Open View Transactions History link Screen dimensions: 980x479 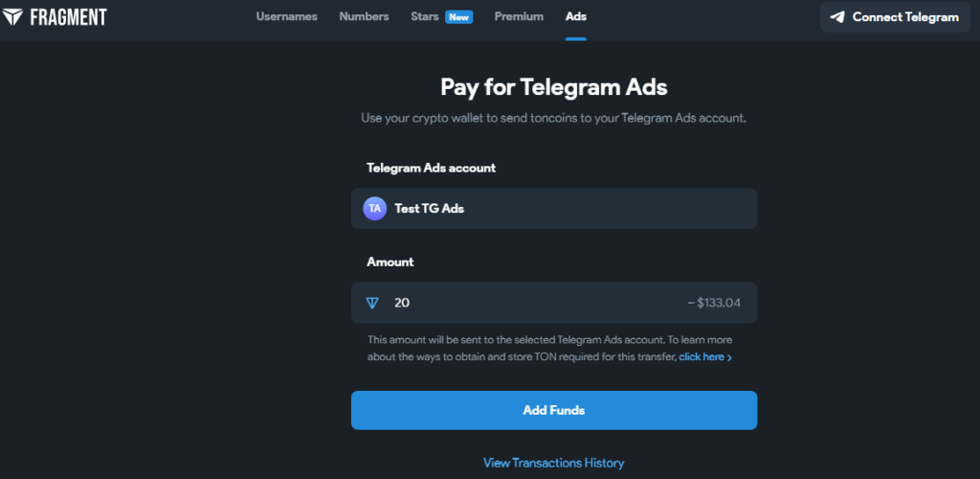554,464
